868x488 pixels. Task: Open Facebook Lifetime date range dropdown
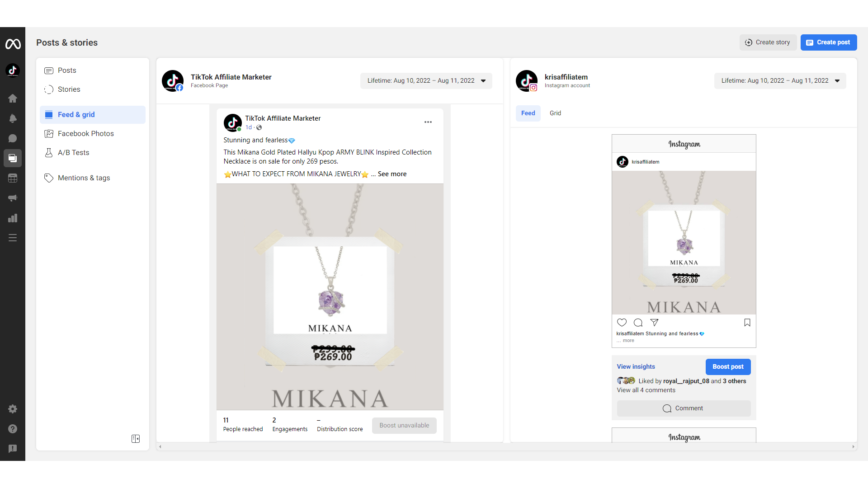pyautogui.click(x=426, y=81)
